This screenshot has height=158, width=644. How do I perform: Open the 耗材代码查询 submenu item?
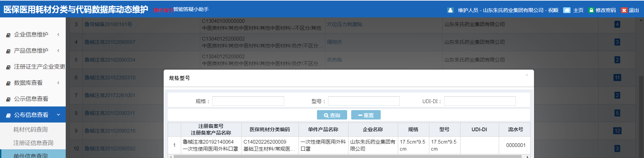tap(31, 130)
